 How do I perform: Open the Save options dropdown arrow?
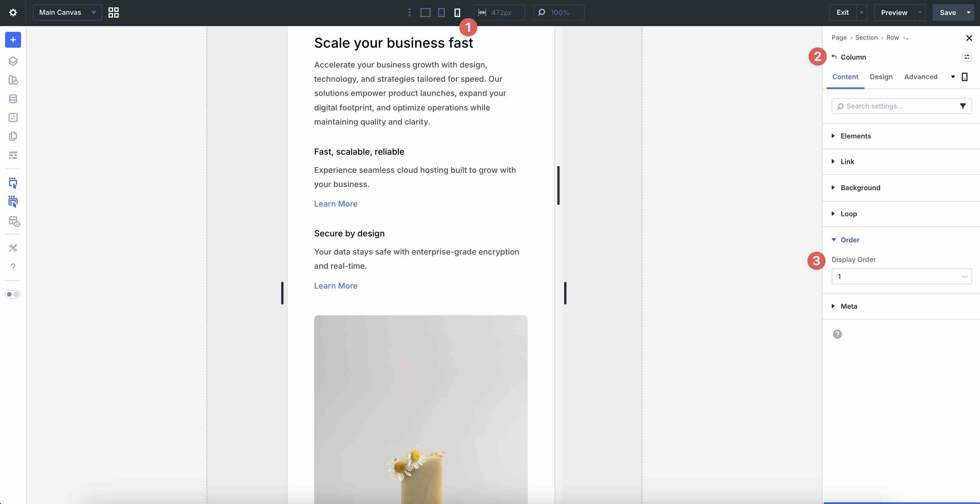(969, 12)
